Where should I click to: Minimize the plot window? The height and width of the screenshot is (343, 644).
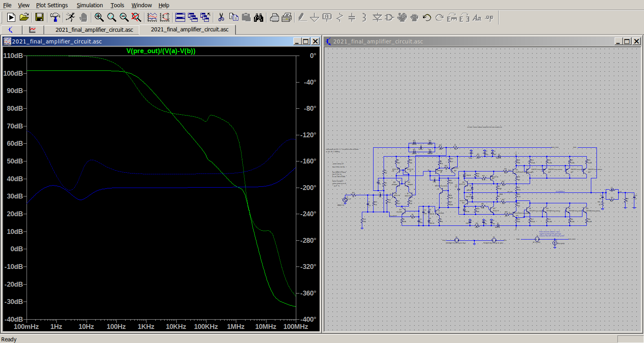[297, 41]
